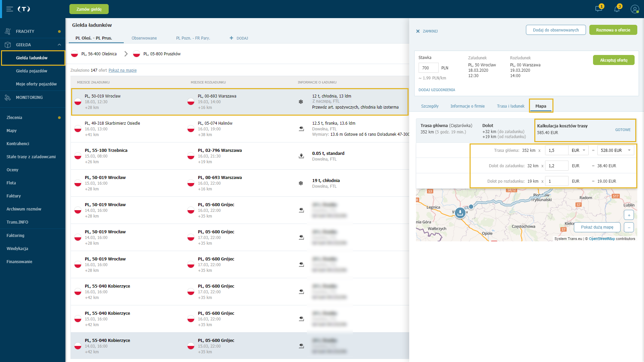Switch to the PL Pozn. - FR Pary. tab
This screenshot has height=362, width=644.
click(x=193, y=38)
